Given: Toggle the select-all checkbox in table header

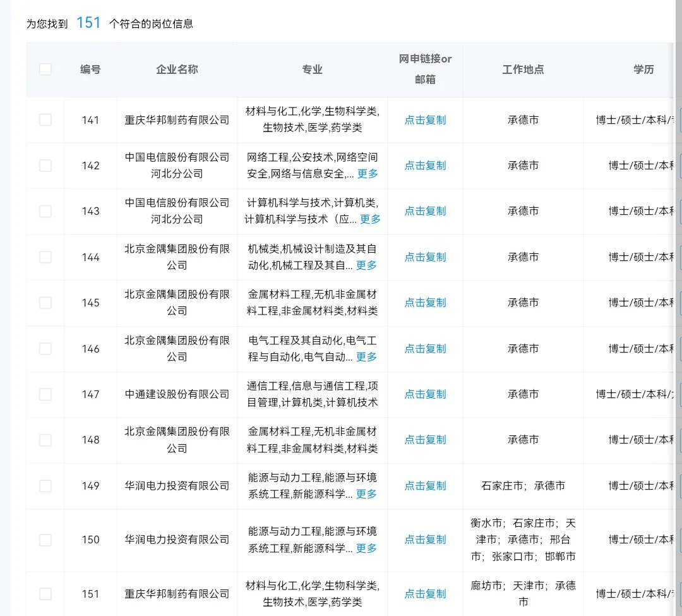Looking at the screenshot, I should (x=45, y=69).
